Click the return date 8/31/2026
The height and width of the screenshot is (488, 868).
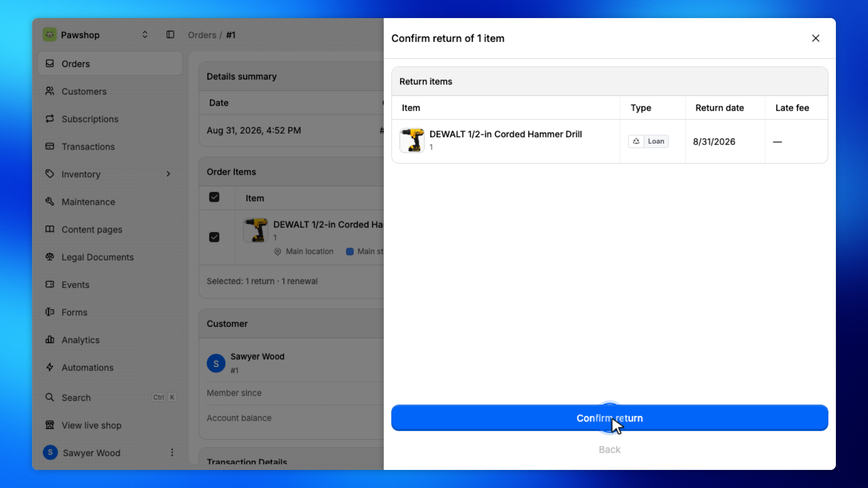pyautogui.click(x=714, y=141)
